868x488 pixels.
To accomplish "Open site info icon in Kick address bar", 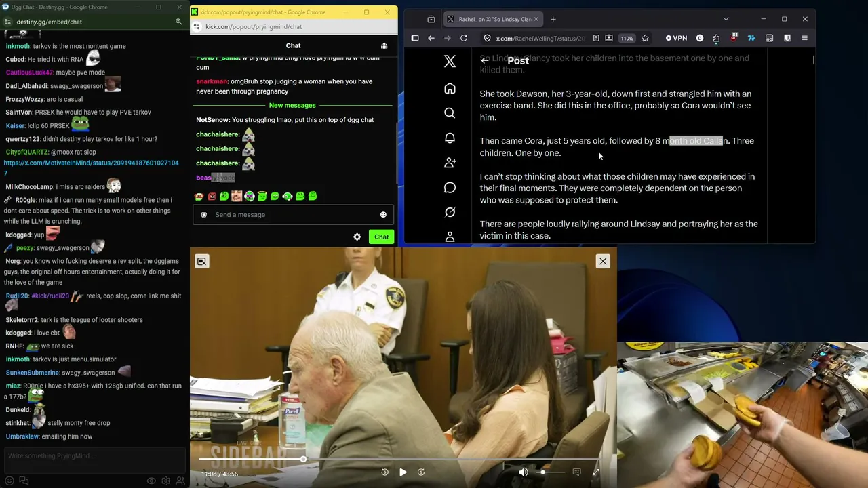I will (x=197, y=26).
